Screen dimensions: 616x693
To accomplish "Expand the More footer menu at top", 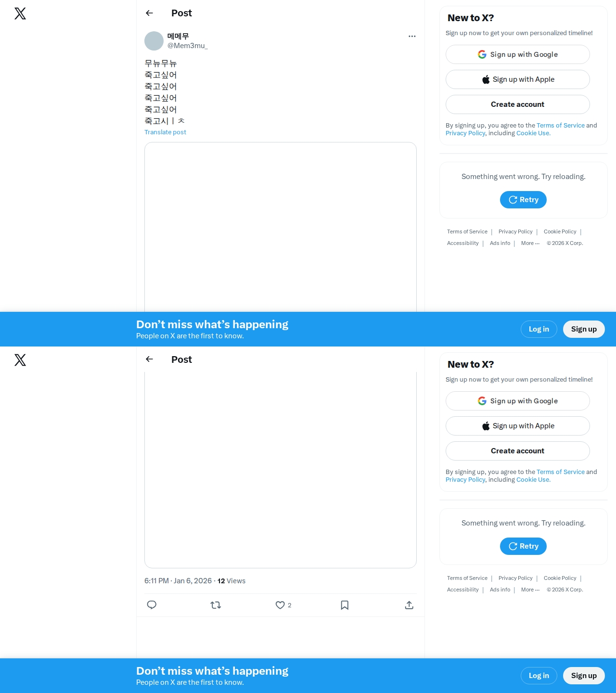I will pos(530,243).
